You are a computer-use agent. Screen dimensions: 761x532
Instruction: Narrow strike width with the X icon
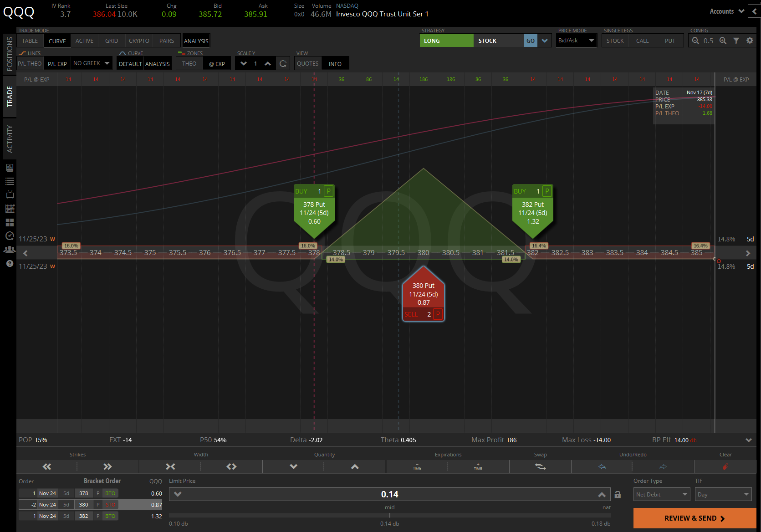coord(170,466)
